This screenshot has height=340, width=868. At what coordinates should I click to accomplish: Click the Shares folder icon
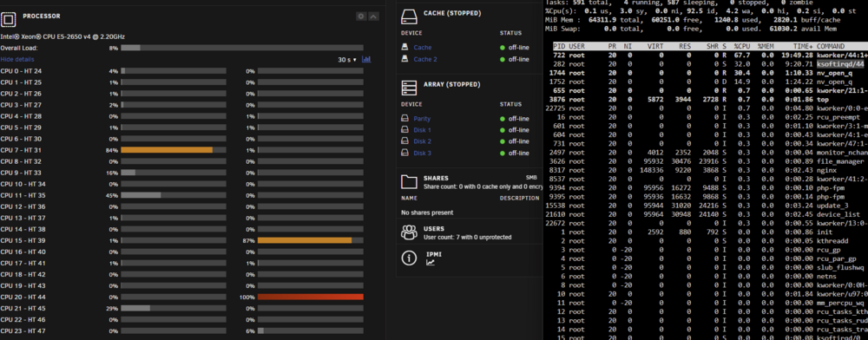[409, 182]
